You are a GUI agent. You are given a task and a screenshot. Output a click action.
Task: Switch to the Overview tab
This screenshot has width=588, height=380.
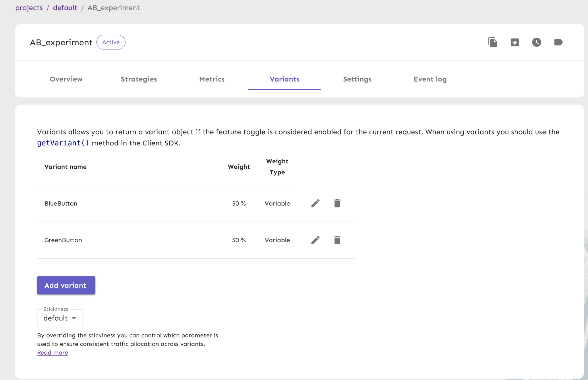66,79
